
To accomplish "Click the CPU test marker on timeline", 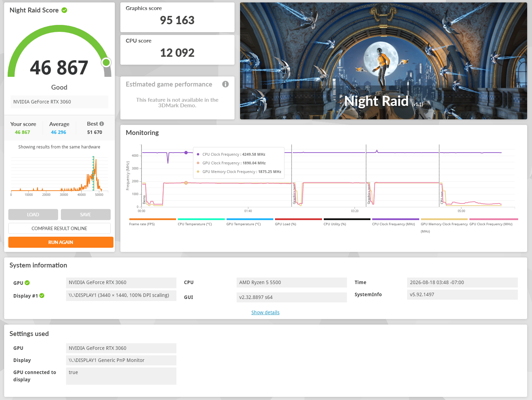I will tap(442, 198).
